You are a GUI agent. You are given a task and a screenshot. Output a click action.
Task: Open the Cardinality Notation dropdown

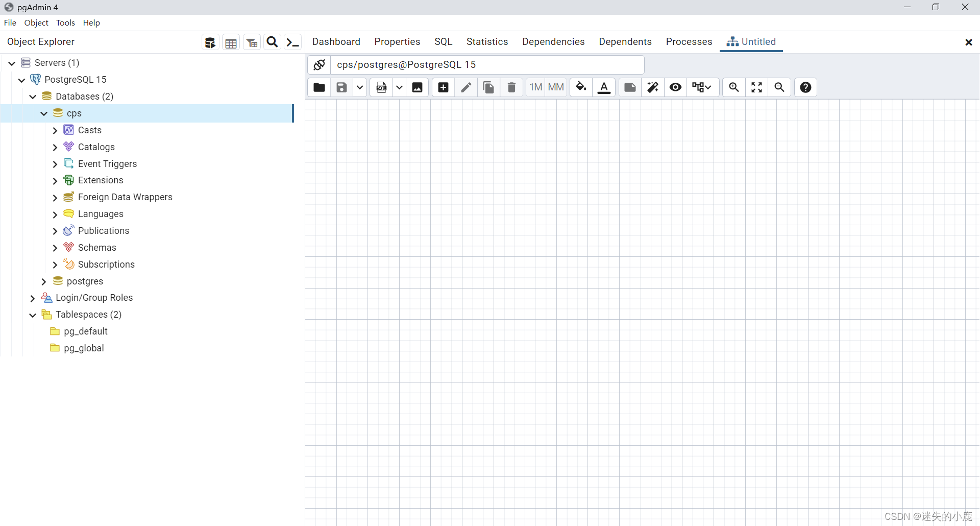click(702, 87)
